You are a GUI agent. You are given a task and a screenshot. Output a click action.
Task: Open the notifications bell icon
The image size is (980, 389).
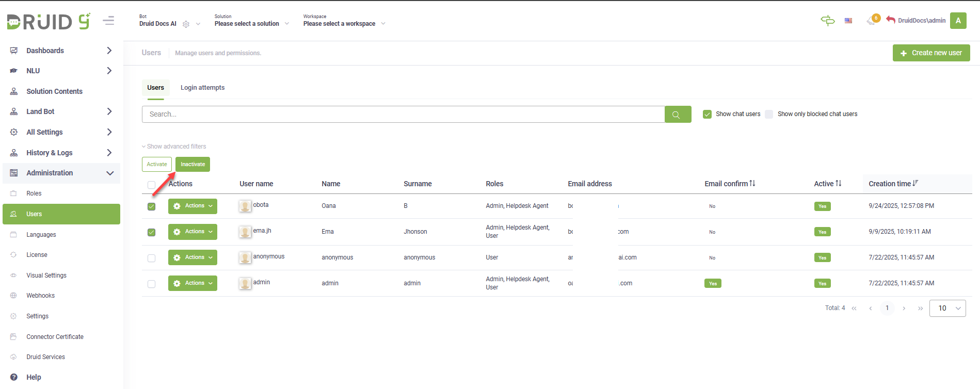point(872,21)
